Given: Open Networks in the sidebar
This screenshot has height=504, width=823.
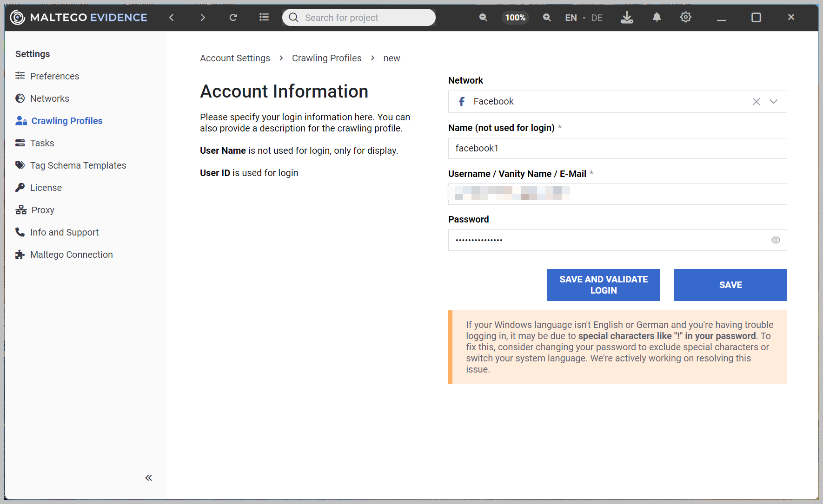Looking at the screenshot, I should (x=49, y=98).
